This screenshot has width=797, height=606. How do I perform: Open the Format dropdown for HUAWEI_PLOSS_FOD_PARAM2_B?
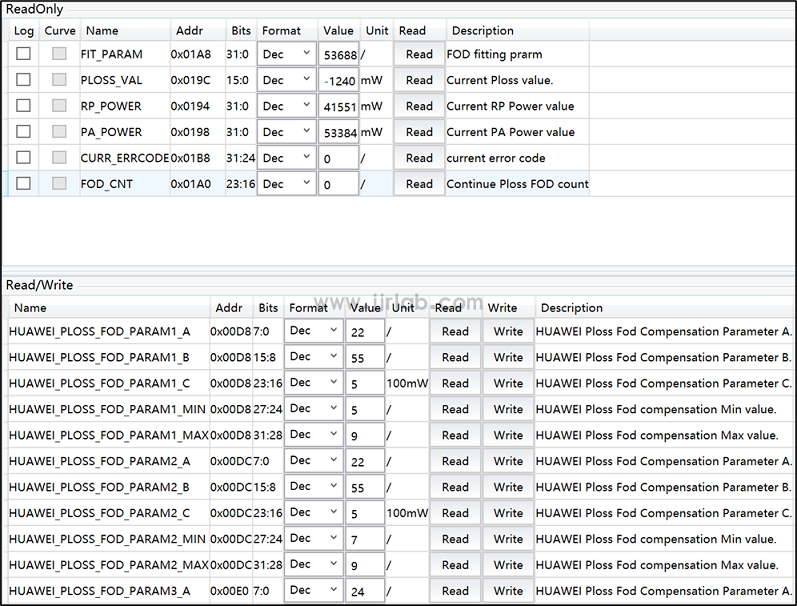(x=314, y=487)
